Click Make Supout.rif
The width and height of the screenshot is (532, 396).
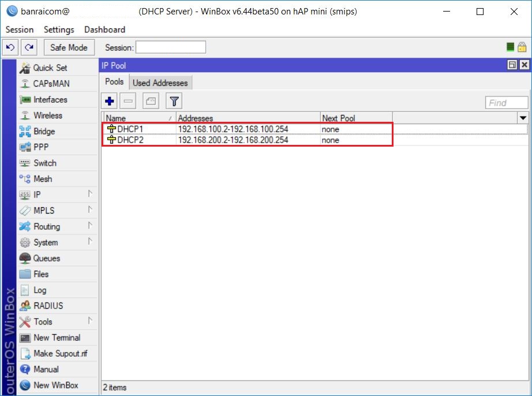(57, 353)
